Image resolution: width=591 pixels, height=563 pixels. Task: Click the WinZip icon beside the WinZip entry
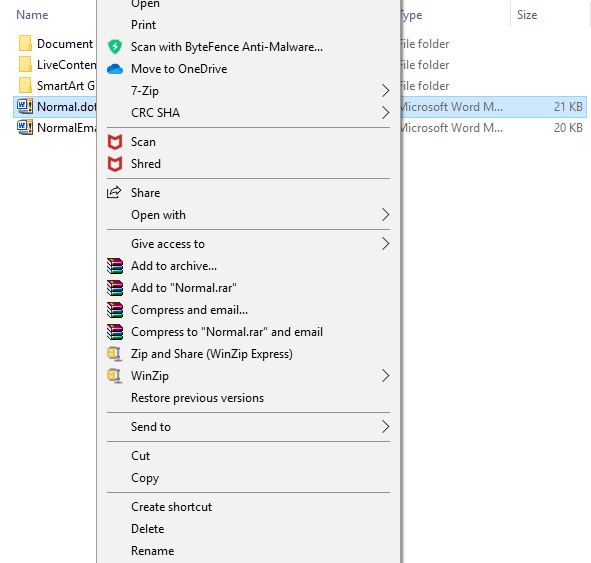114,376
